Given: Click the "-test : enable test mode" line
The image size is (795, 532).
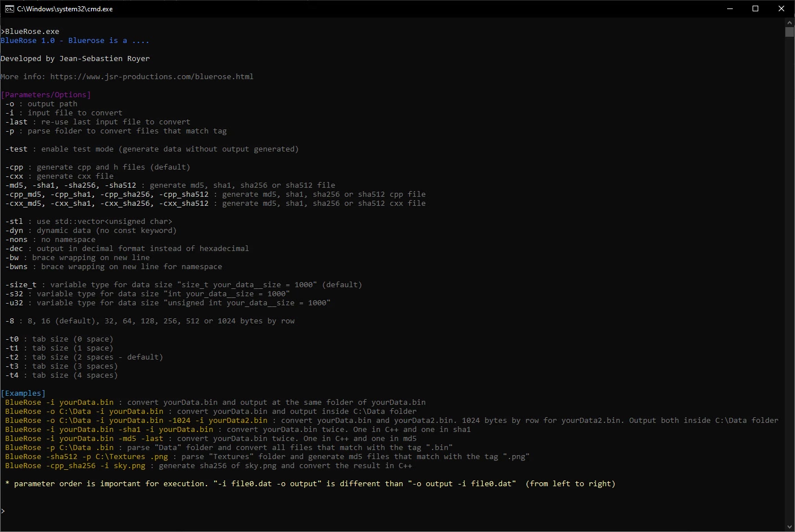Looking at the screenshot, I should tap(152, 149).
